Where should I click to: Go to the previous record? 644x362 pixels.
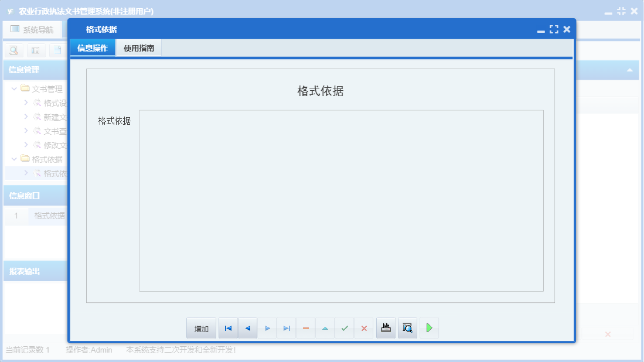click(x=247, y=327)
